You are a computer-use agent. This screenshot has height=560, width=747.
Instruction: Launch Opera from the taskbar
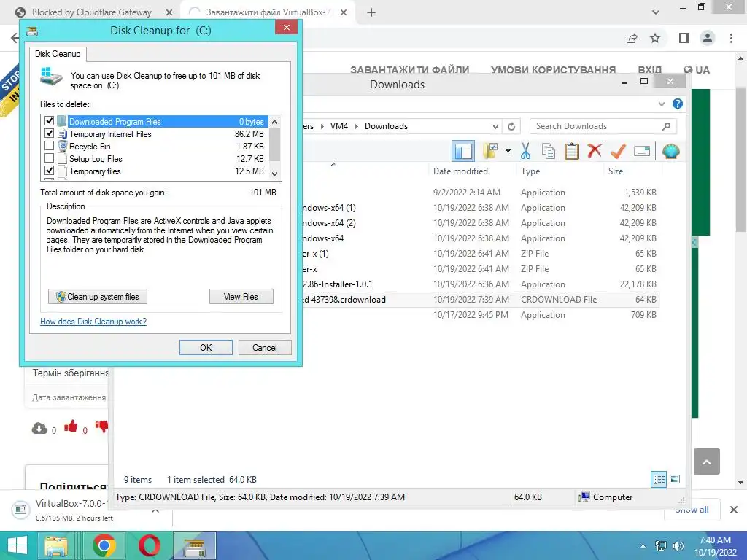point(149,545)
